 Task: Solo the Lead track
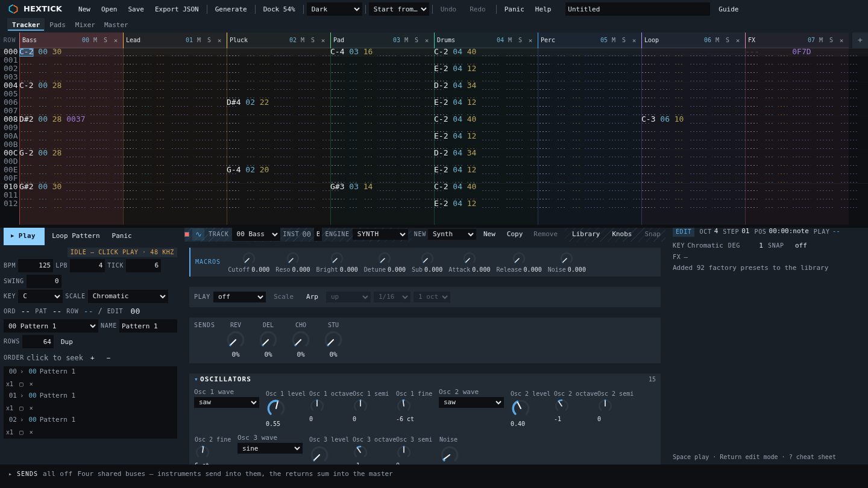pos(209,40)
